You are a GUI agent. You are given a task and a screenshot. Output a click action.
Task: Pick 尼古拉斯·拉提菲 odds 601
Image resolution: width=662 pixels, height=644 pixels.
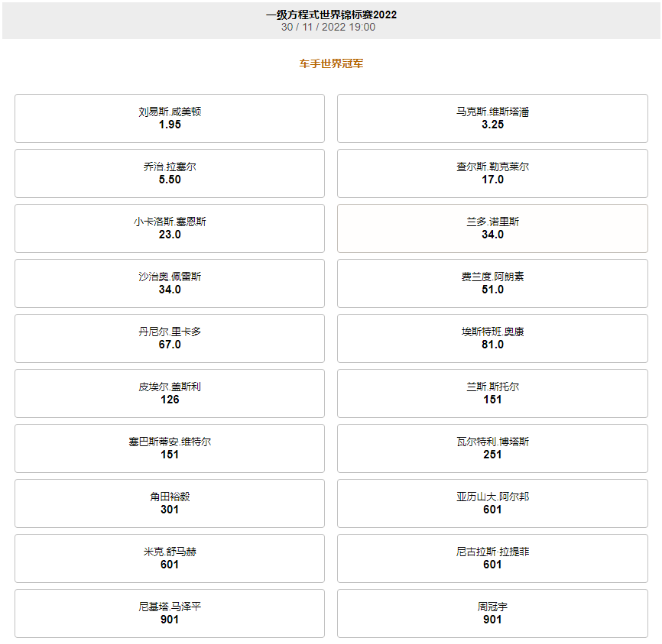pyautogui.click(x=492, y=558)
